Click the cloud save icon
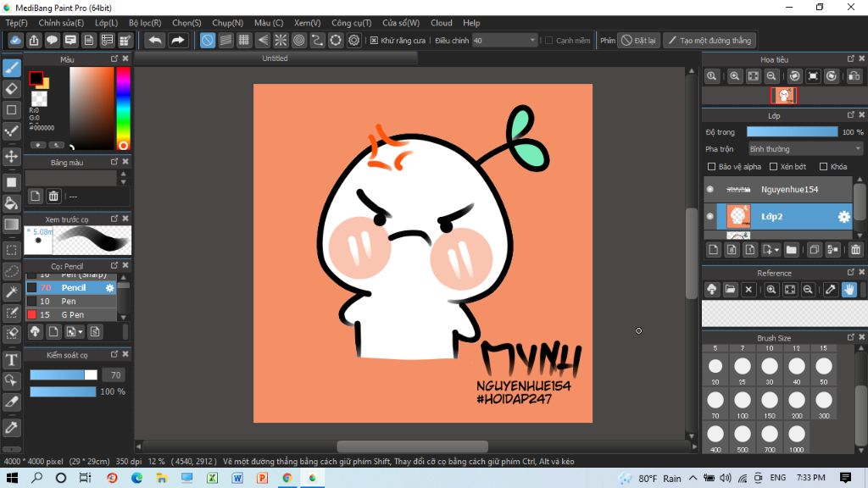 point(15,41)
